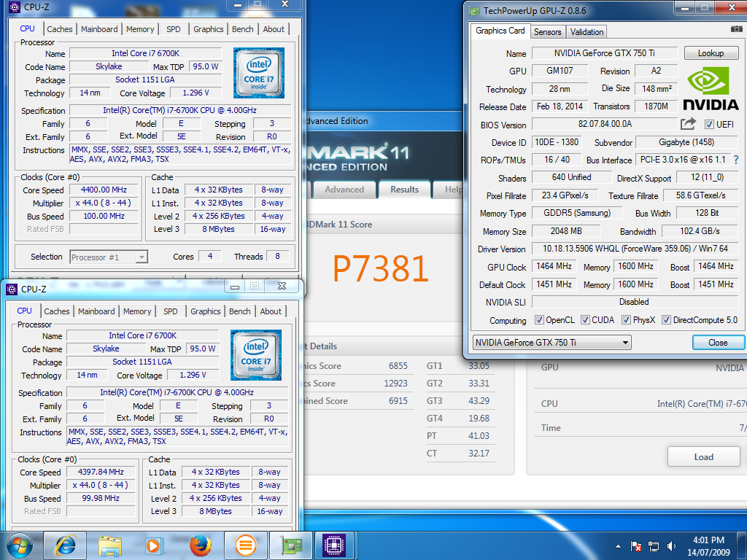The width and height of the screenshot is (747, 560).
Task: Open Mainboard tab in top CPU-Z
Action: 99,29
